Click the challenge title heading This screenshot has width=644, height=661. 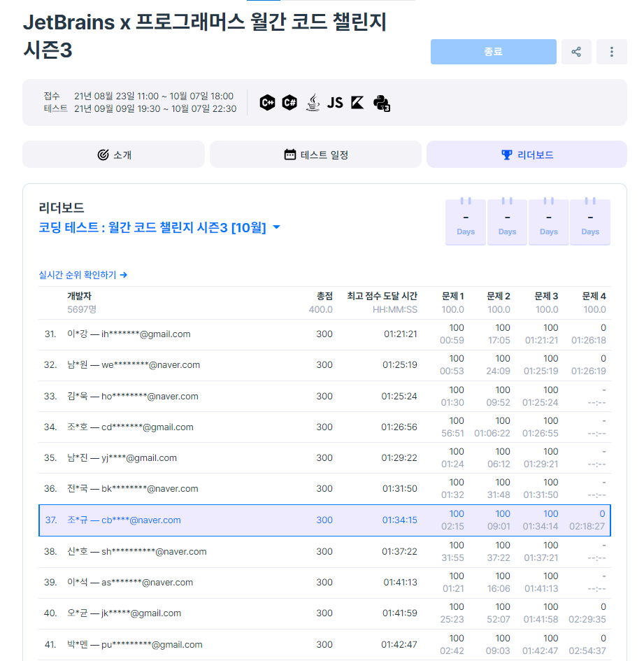204,36
